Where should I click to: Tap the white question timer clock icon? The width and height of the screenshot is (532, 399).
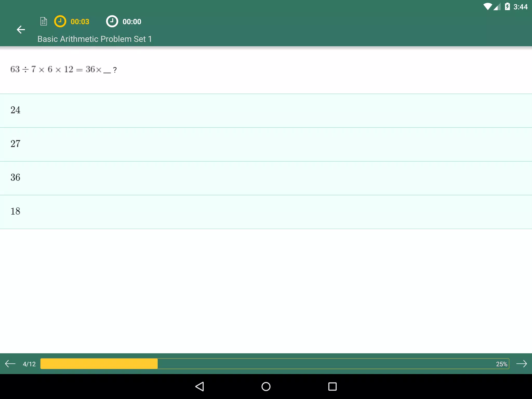(x=112, y=21)
